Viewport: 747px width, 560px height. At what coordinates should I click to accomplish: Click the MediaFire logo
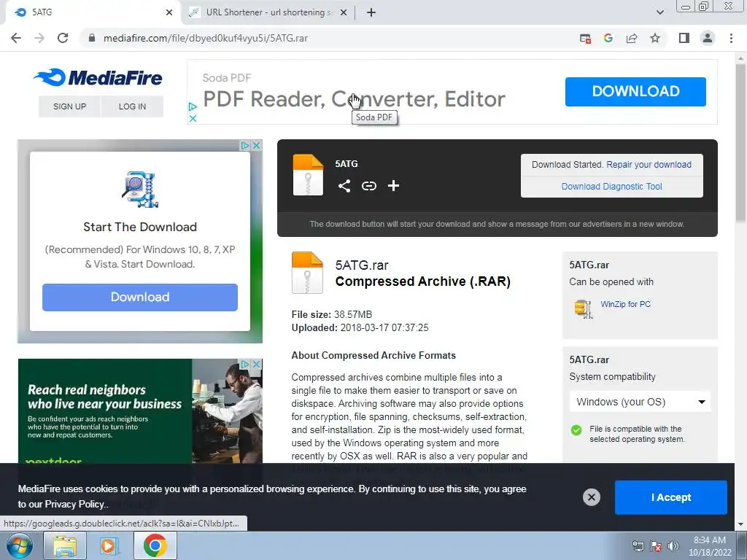coord(98,77)
